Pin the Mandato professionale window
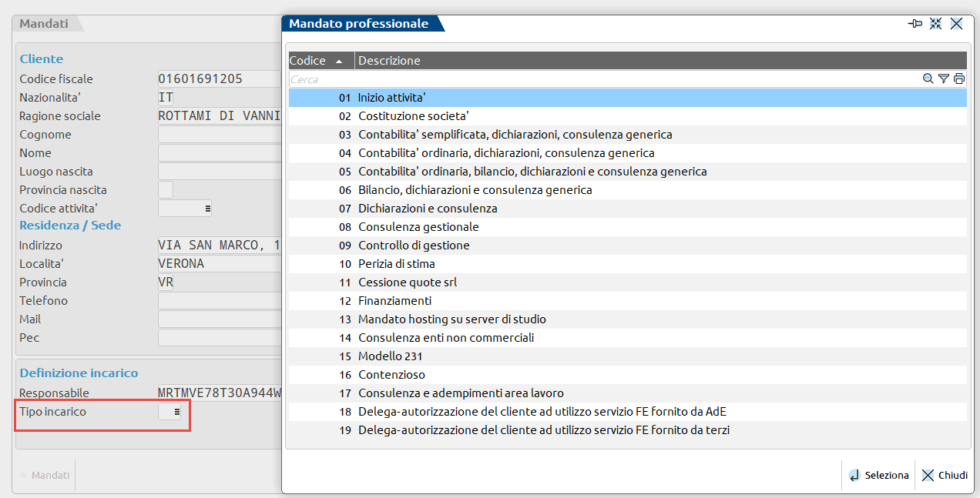The height and width of the screenshot is (498, 980). (915, 24)
